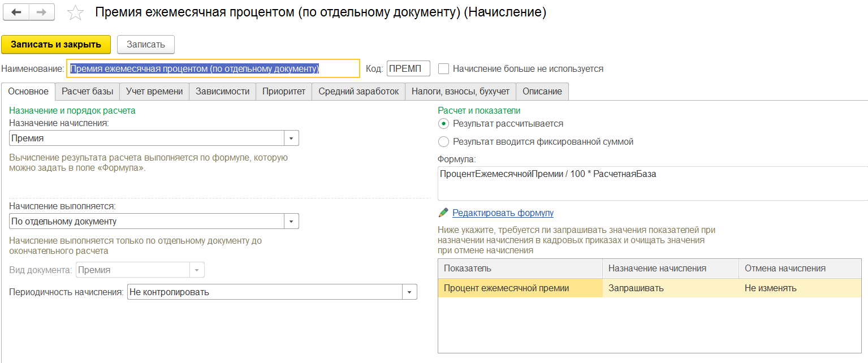Open 'Редактировать формулу' link
Image resolution: width=868 pixels, height=363 pixels.
503,213
